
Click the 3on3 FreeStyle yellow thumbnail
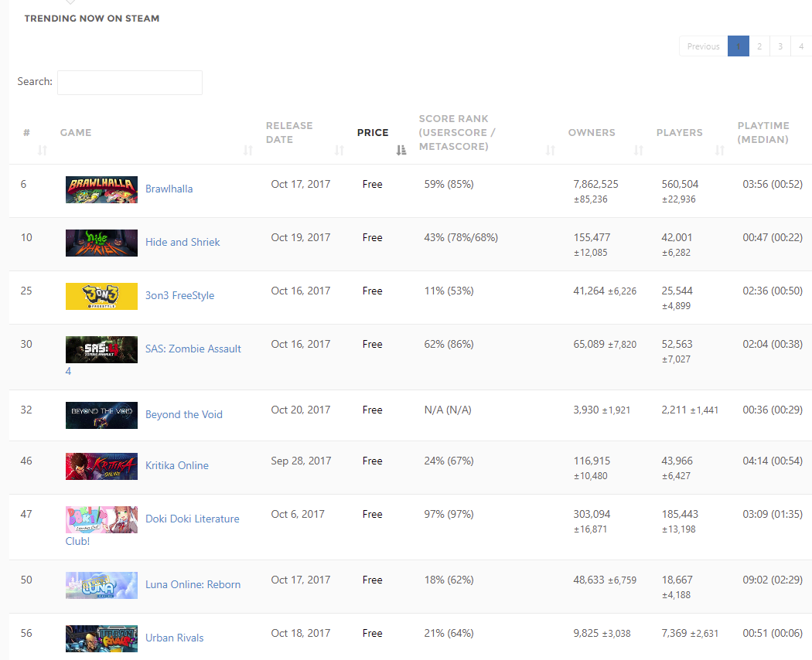[x=101, y=296]
